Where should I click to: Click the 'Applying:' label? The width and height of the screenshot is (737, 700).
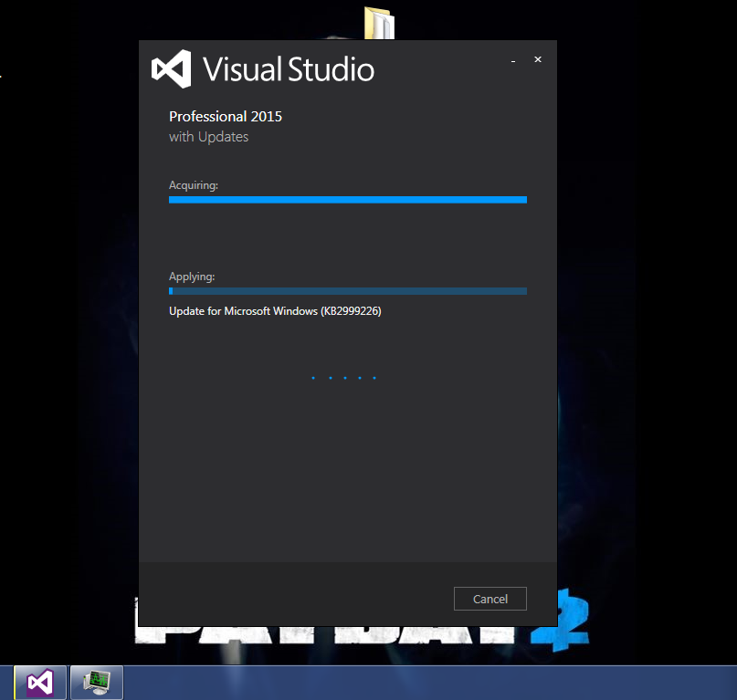click(192, 277)
